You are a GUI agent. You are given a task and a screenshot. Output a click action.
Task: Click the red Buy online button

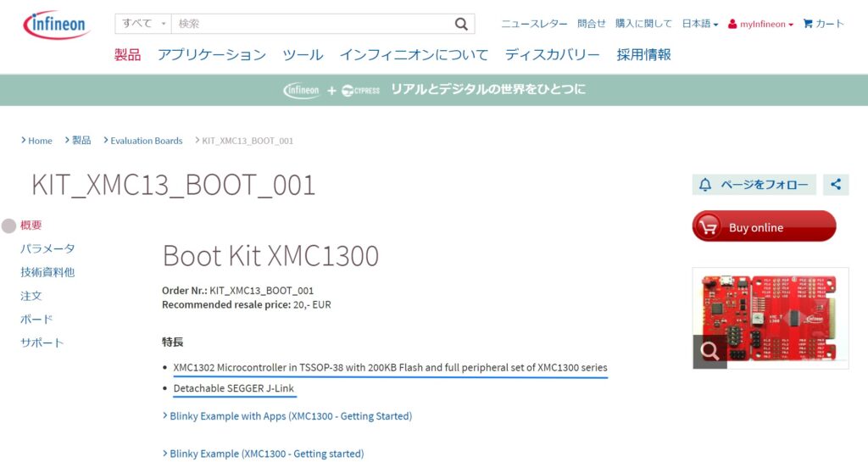[764, 226]
